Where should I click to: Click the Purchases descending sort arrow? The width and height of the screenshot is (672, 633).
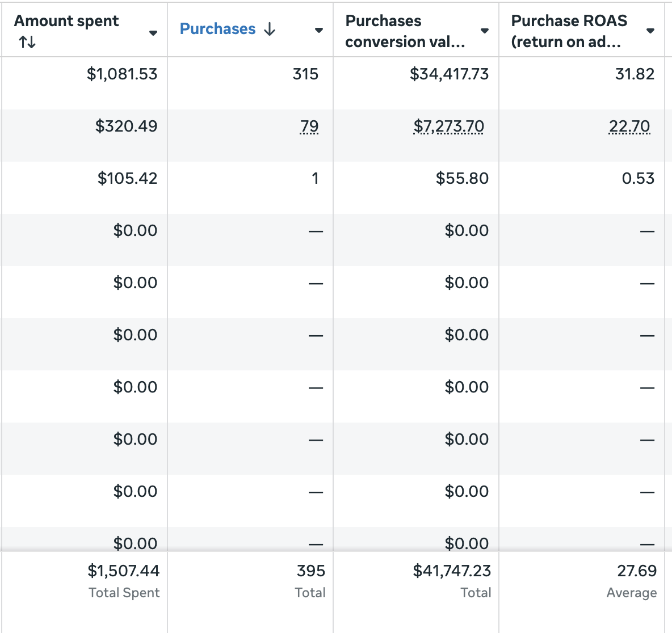[x=270, y=29]
